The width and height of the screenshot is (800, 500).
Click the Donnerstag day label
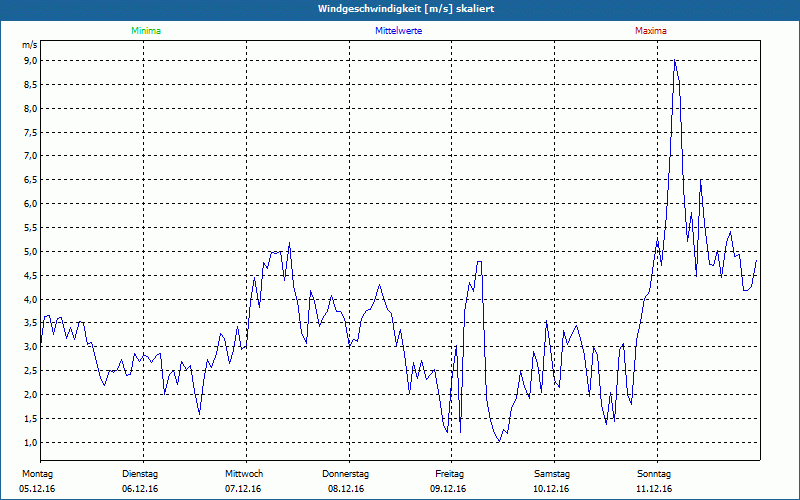coord(345,474)
